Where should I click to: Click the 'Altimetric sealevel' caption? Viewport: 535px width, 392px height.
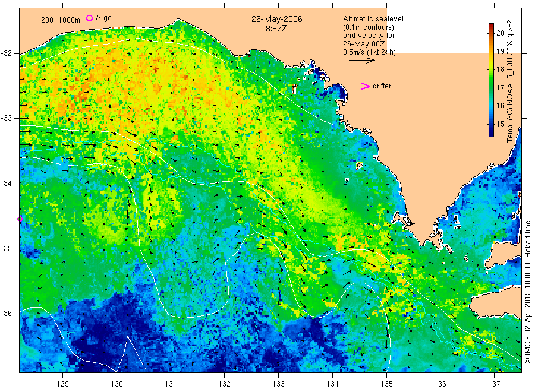[x=373, y=19]
